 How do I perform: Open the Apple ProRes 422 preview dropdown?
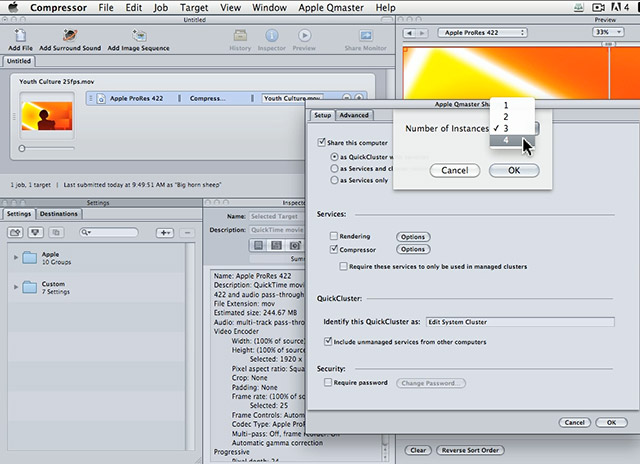(482, 33)
